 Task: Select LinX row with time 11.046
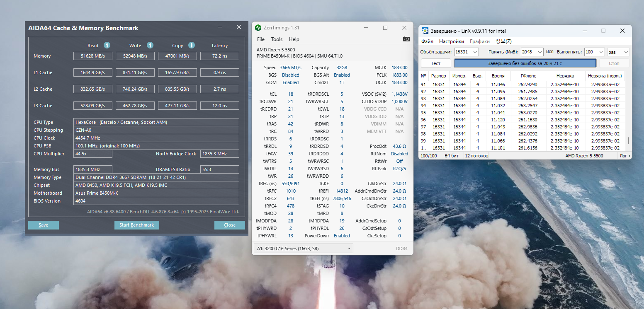click(x=522, y=84)
